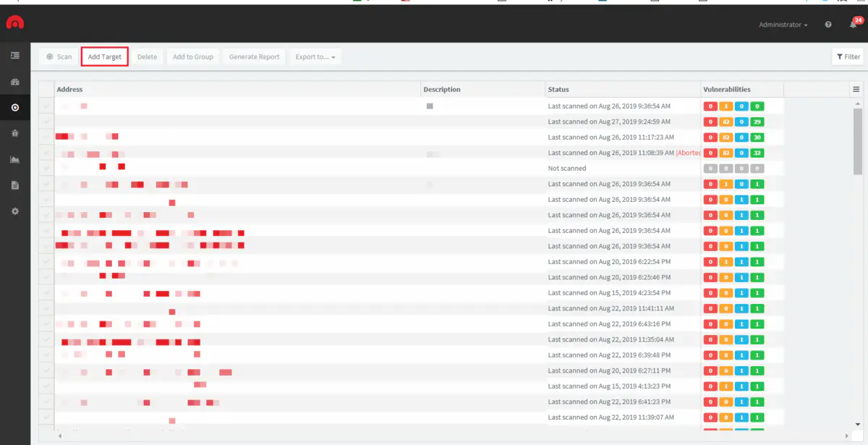Viewport: 868px width, 445px height.
Task: Open the column chooser hamburger menu in table header
Action: tap(856, 90)
